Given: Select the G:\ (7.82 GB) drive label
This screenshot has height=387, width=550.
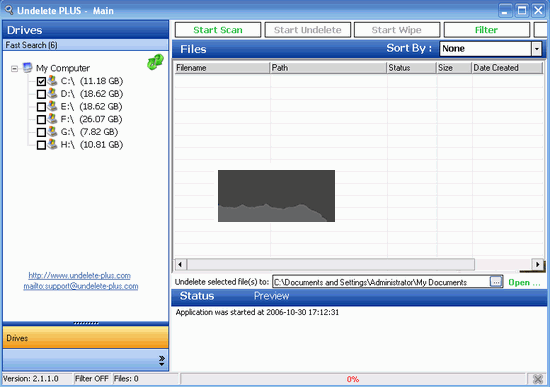Looking at the screenshot, I should 89,132.
